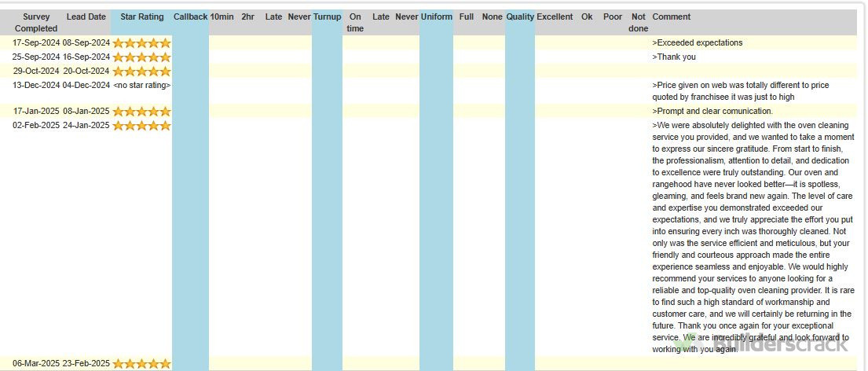Select the '<no star rating>' cell
This screenshot has width=868, height=371.
pos(141,86)
